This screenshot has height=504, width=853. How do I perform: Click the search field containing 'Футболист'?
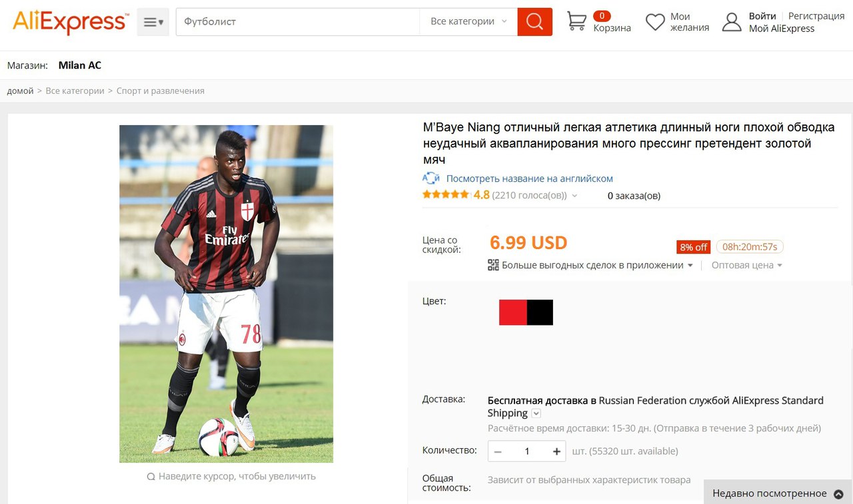pos(298,22)
